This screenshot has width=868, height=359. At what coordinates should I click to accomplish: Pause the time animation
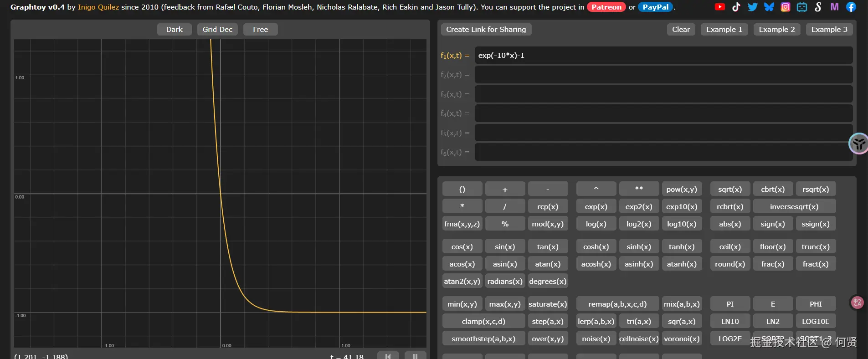click(415, 356)
